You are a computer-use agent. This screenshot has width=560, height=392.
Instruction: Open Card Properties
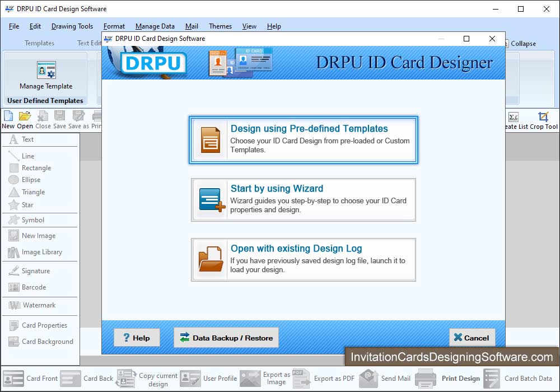pyautogui.click(x=38, y=325)
